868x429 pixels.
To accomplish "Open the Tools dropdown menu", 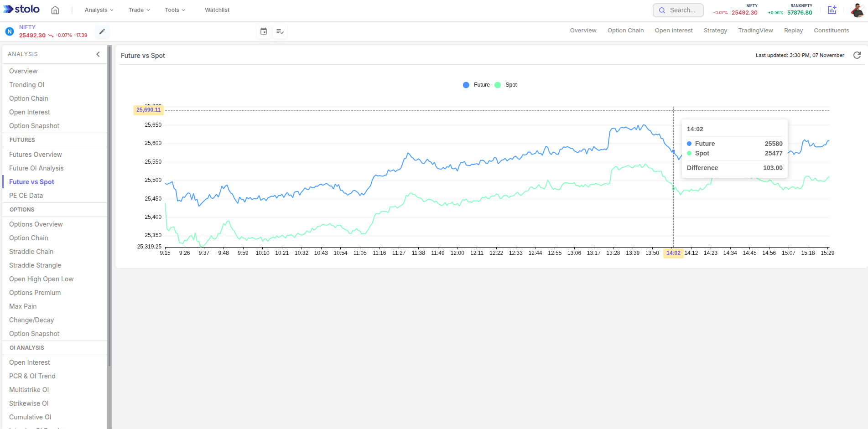I will (x=175, y=10).
